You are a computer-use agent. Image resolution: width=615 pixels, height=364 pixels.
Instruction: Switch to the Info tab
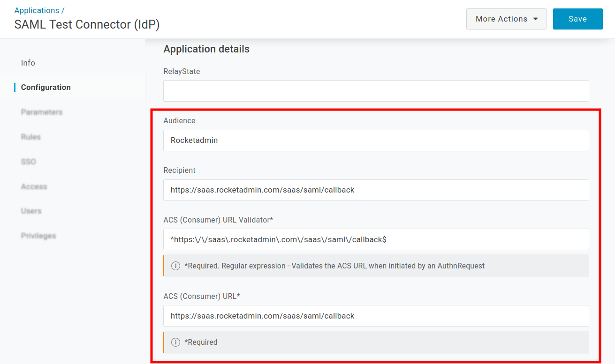[x=28, y=63]
